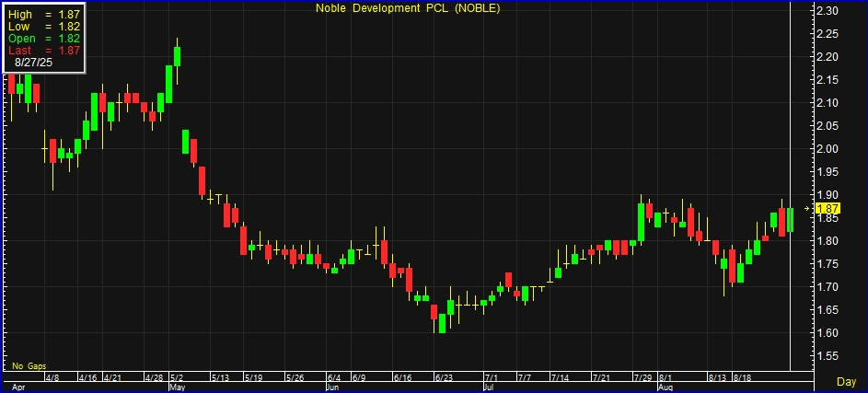
Task: Click the 6/16 date axis label
Action: [x=402, y=378]
